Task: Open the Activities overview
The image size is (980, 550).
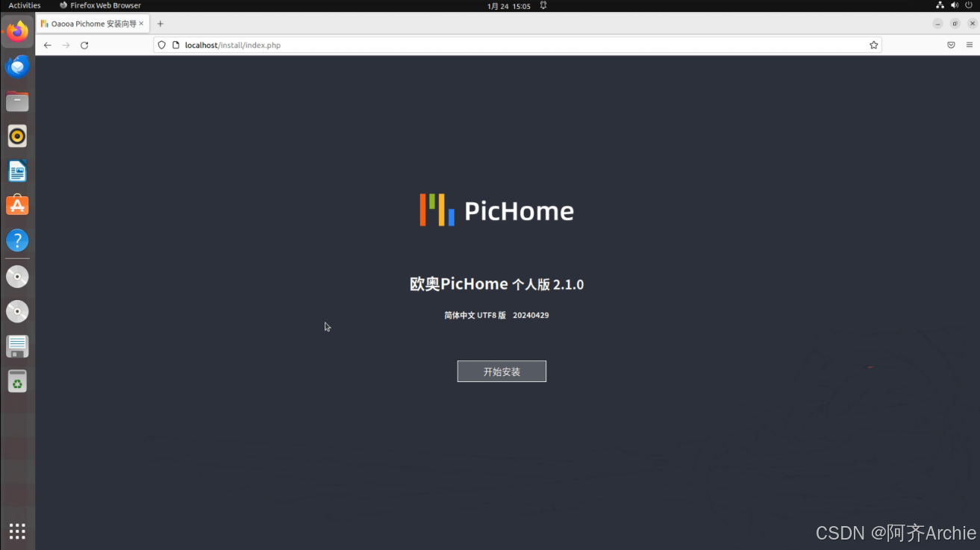Action: coord(25,5)
